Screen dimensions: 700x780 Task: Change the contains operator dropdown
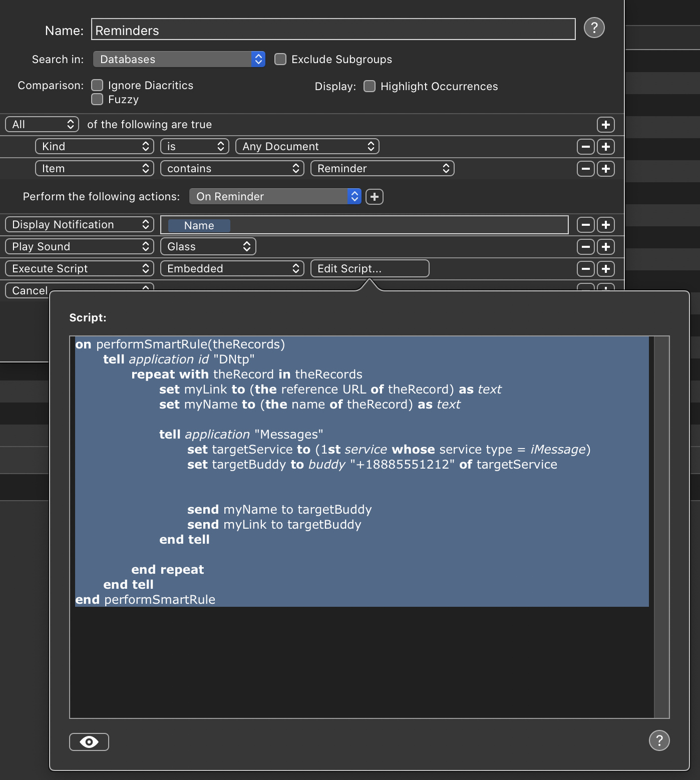232,168
